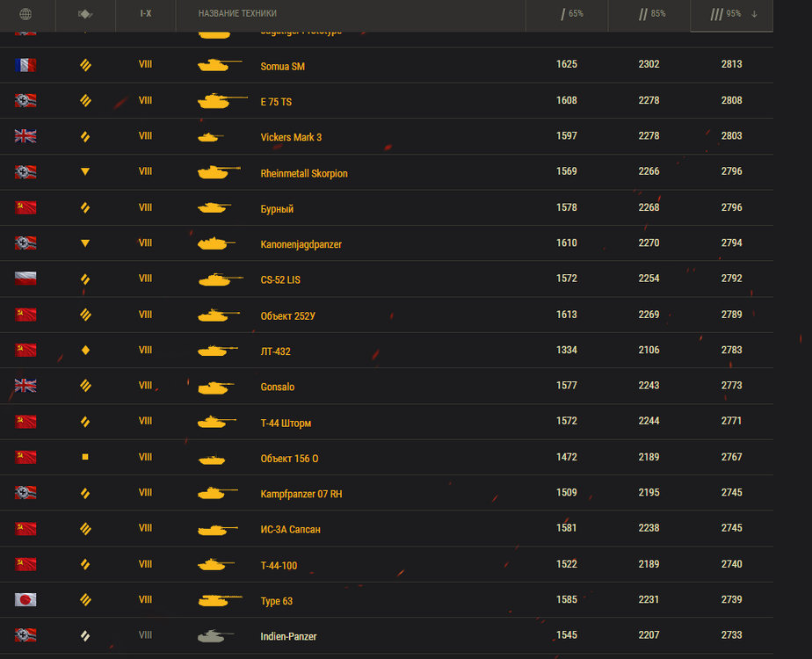Click the Kanonenjagdpanzer tank silhouette
The width and height of the screenshot is (812, 659).
(216, 243)
